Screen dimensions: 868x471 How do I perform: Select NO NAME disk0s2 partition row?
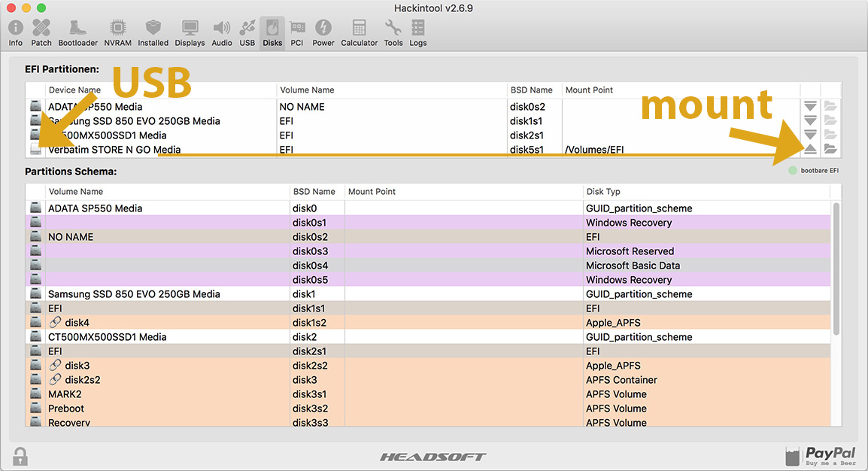[428, 237]
